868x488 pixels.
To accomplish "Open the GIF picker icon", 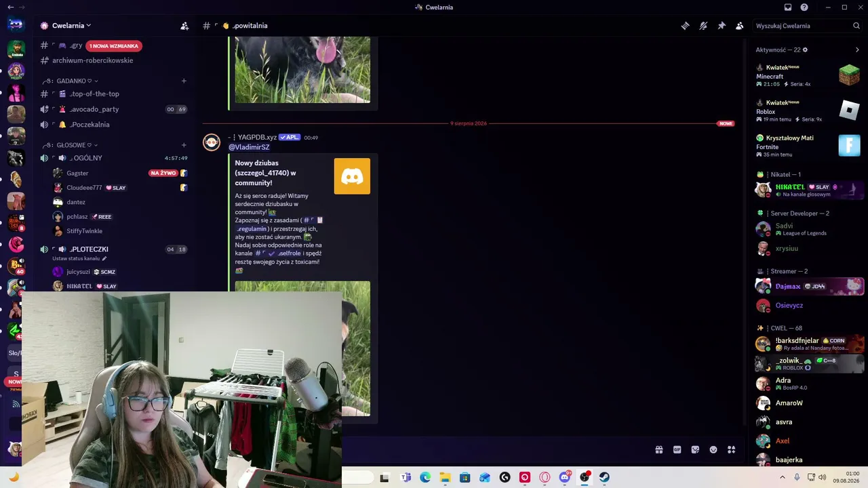I will point(677,449).
